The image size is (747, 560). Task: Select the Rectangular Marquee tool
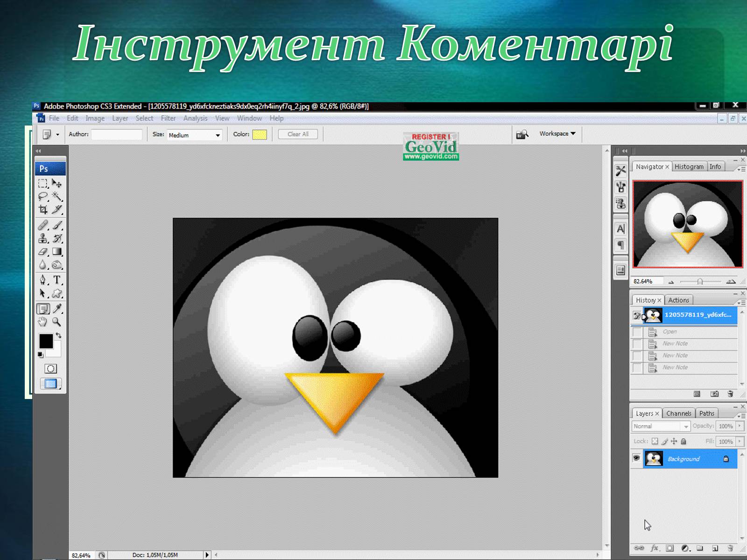point(43,184)
